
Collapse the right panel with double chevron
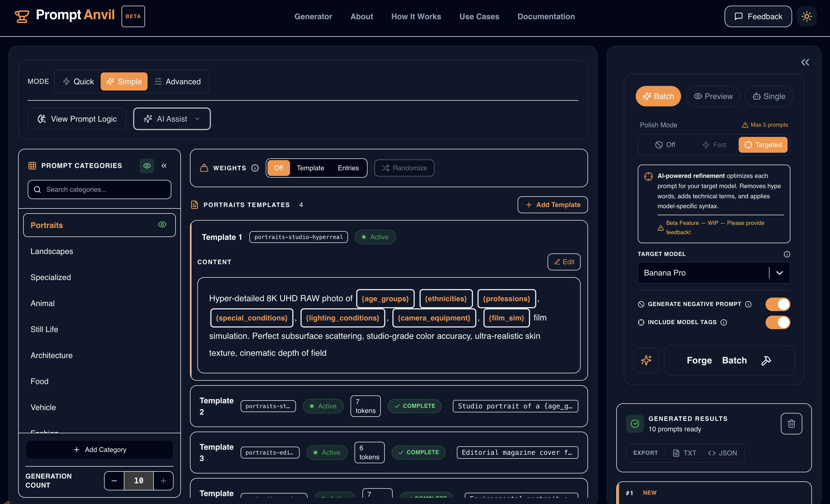tap(805, 62)
